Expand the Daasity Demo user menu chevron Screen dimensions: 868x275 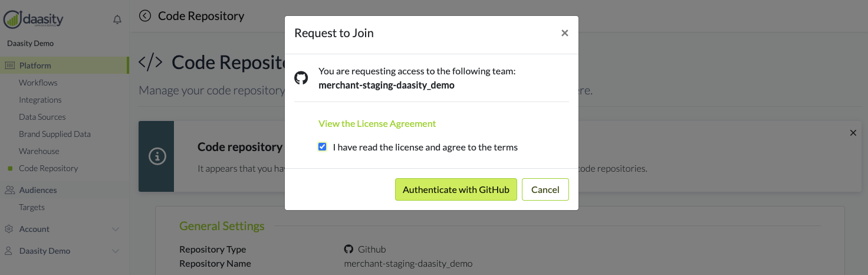[x=116, y=251]
